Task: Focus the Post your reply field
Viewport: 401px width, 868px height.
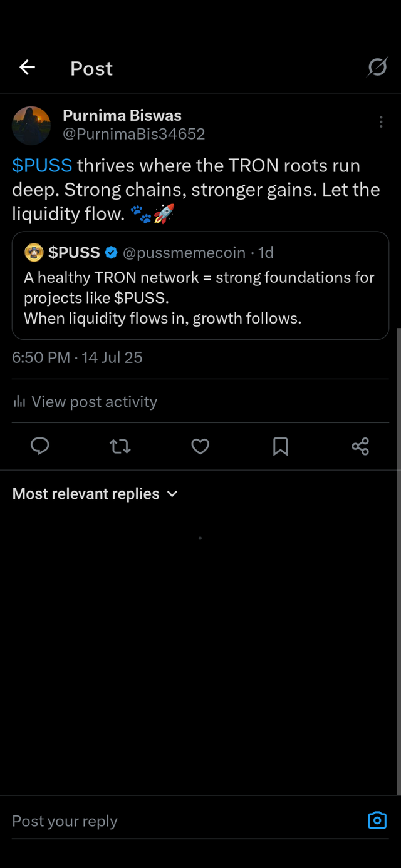Action: pos(187,820)
